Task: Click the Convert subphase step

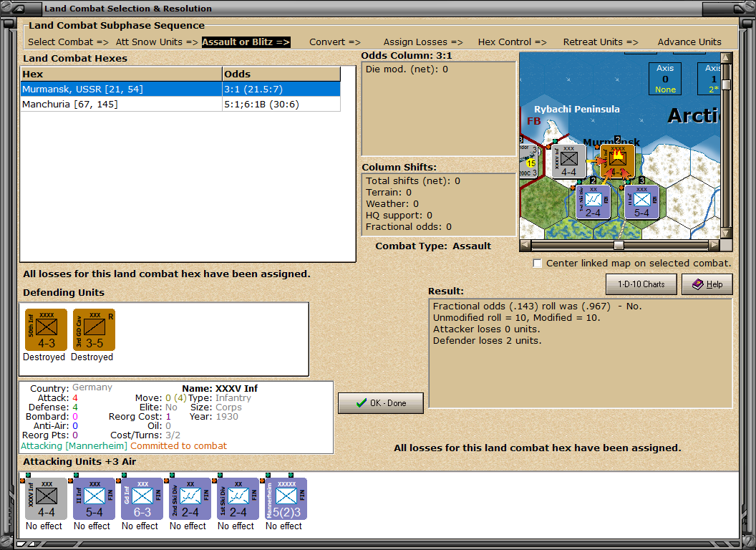Action: 334,42
